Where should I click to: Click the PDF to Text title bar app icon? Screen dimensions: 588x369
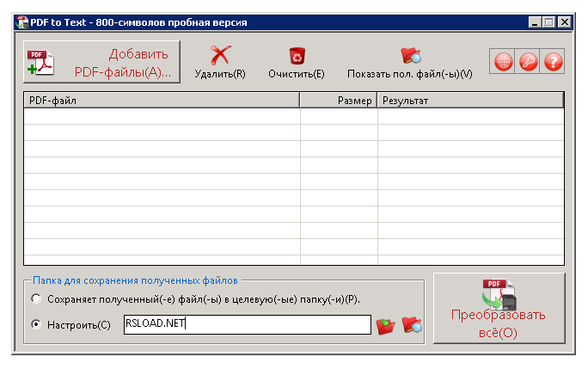point(22,22)
